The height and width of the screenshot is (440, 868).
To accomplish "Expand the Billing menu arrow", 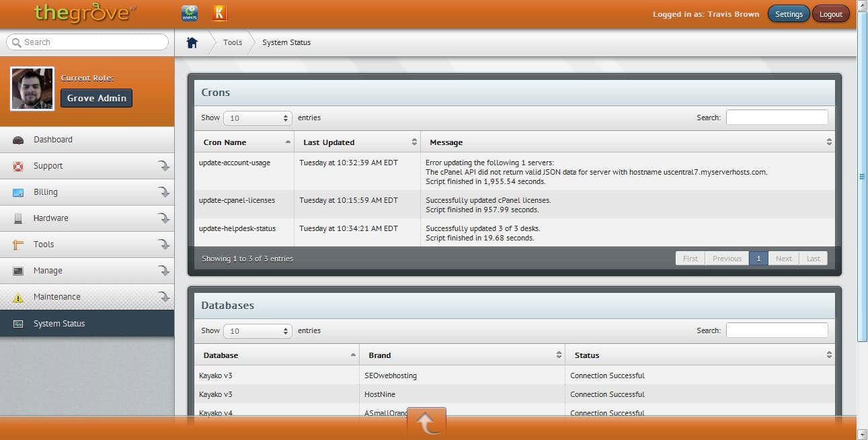I will tap(163, 192).
